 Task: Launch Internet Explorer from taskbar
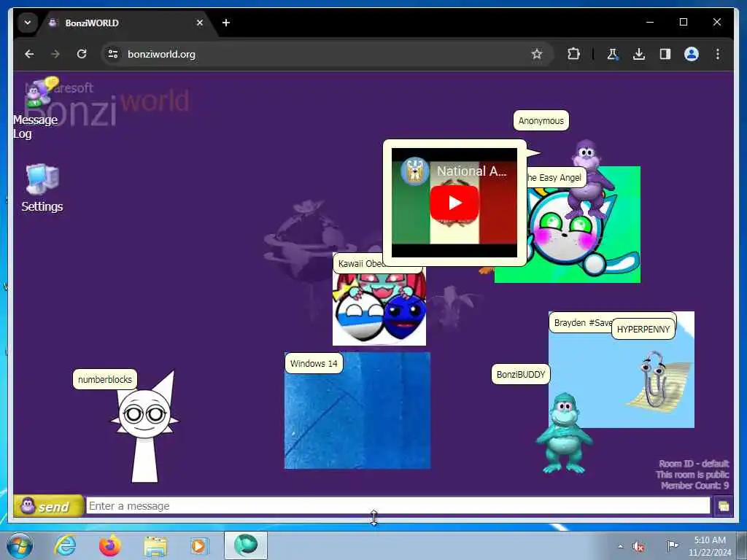click(65, 545)
